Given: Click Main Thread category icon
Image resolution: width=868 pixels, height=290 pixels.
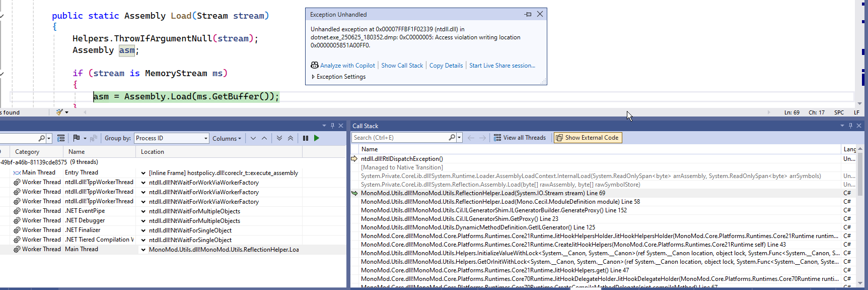Looking at the screenshot, I should tap(17, 172).
